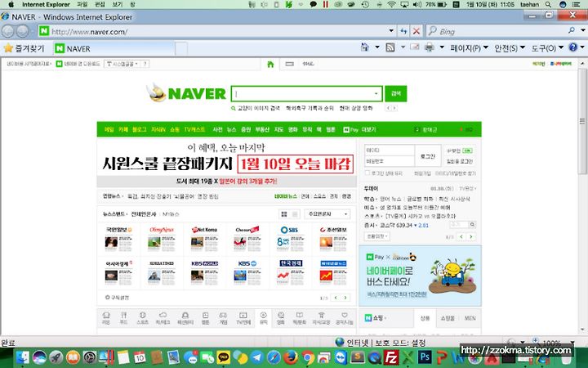Open Finder from the Dock
The image size is (588, 368).
[23, 357]
